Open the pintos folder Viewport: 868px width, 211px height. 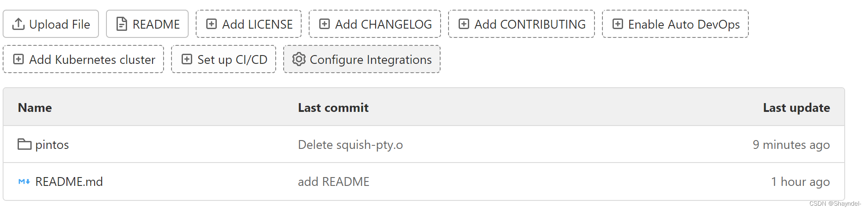click(x=52, y=145)
